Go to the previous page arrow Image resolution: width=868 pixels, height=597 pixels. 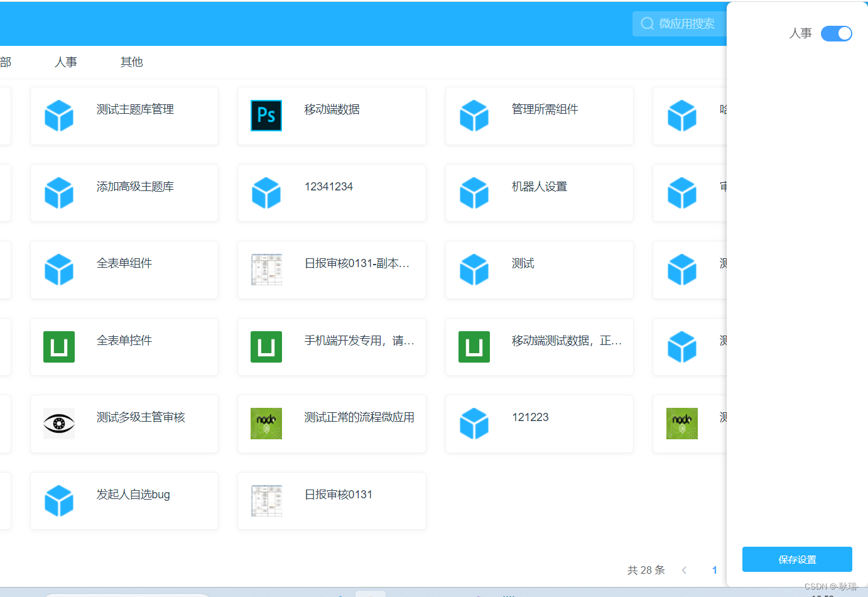(x=684, y=570)
